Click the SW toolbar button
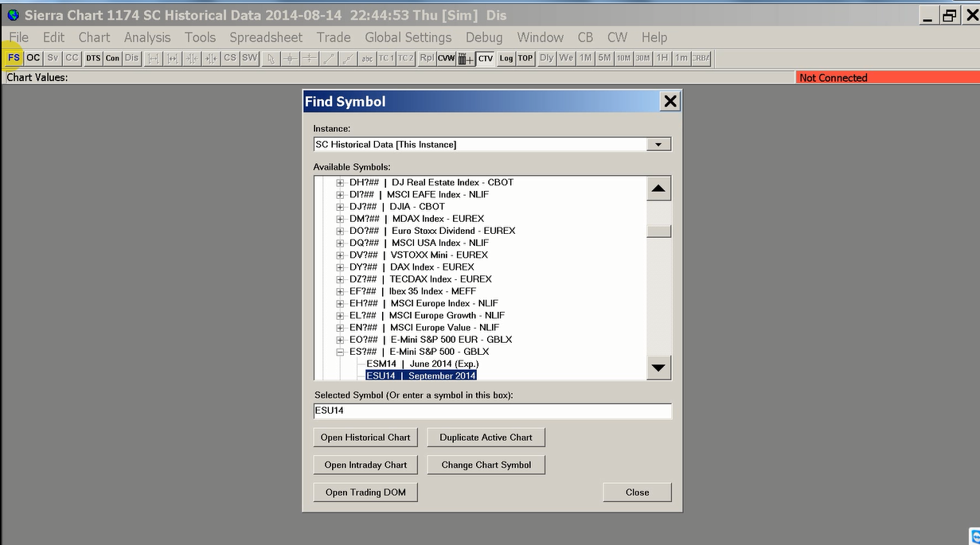Viewport: 980px width, 545px height. pos(250,58)
